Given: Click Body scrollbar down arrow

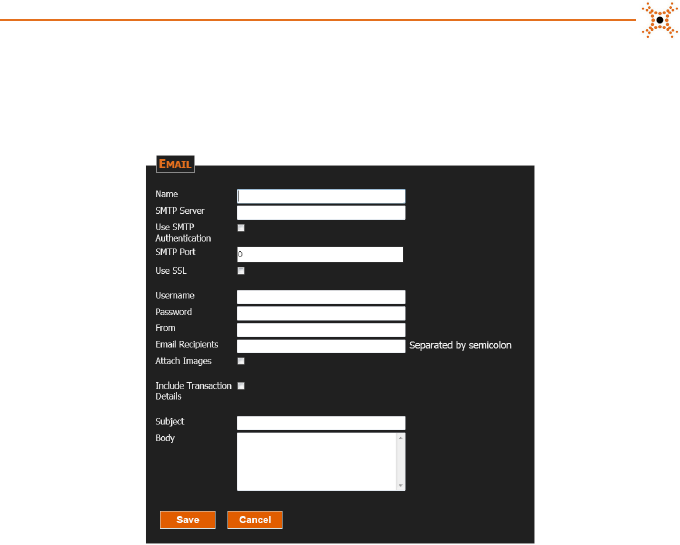Looking at the screenshot, I should pos(401,486).
